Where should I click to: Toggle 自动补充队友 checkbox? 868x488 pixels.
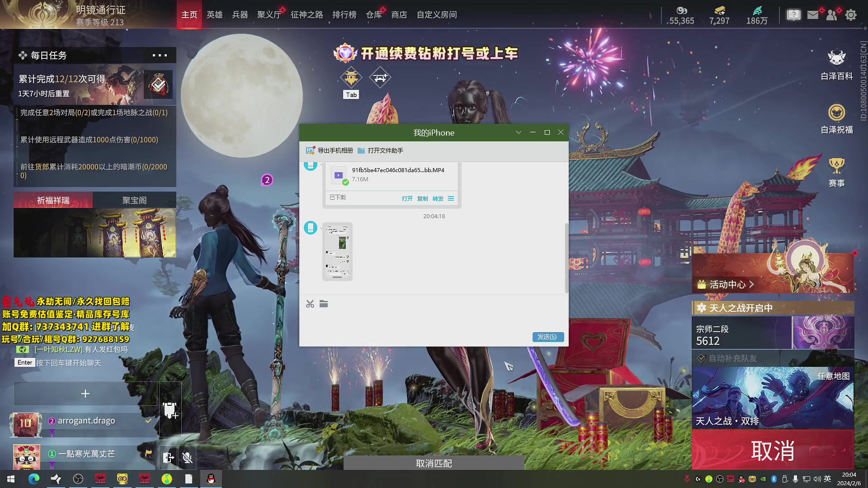coord(701,358)
